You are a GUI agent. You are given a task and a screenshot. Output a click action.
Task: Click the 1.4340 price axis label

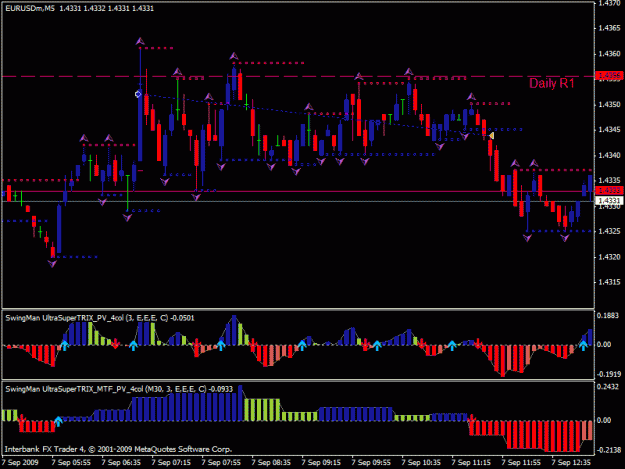pos(609,155)
